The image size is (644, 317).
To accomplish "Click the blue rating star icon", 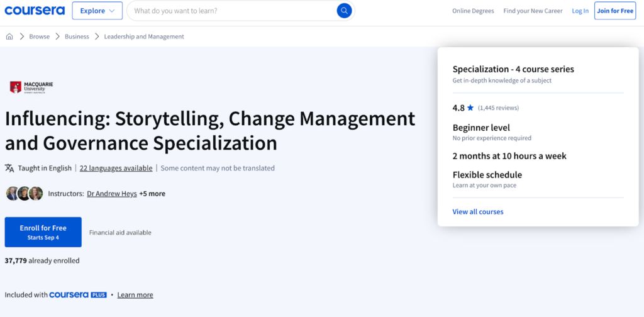I will tap(470, 108).
